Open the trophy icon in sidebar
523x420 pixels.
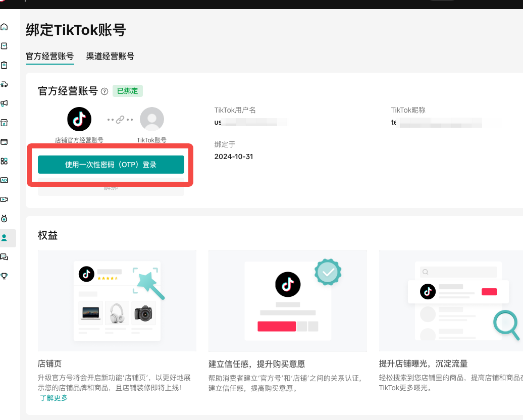click(5, 276)
